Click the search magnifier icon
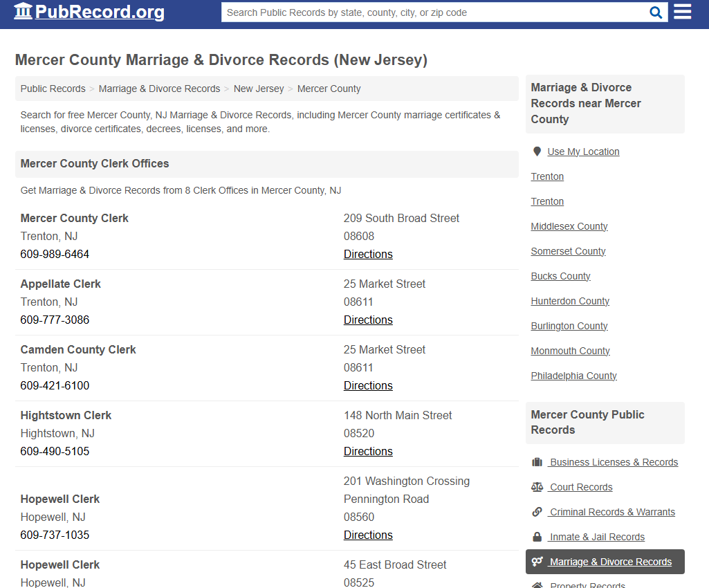 pyautogui.click(x=656, y=12)
